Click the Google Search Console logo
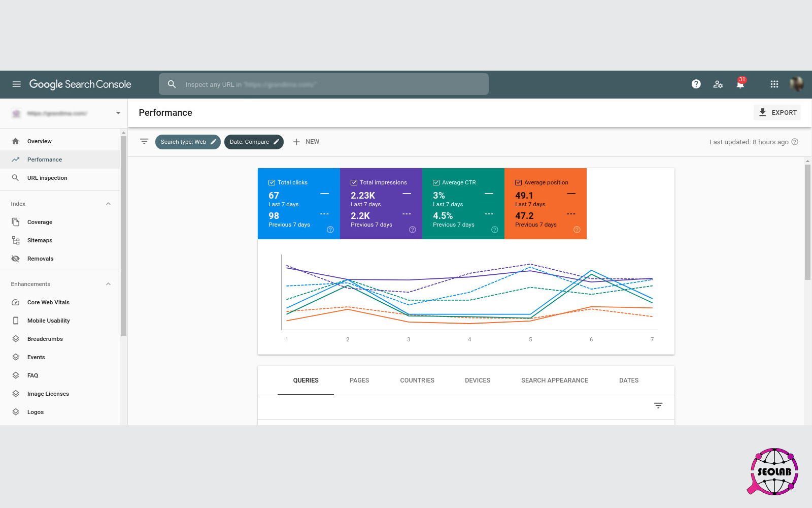Viewport: 812px width, 508px height. 80,84
